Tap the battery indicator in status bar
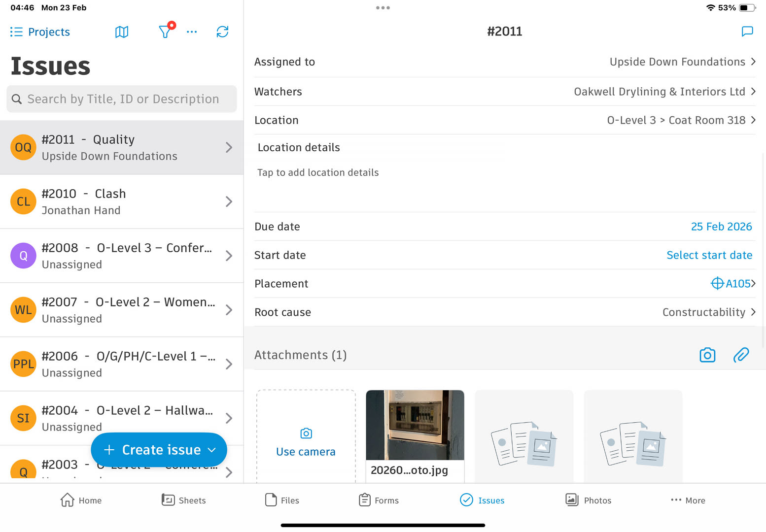This screenshot has width=766, height=532. [x=747, y=8]
